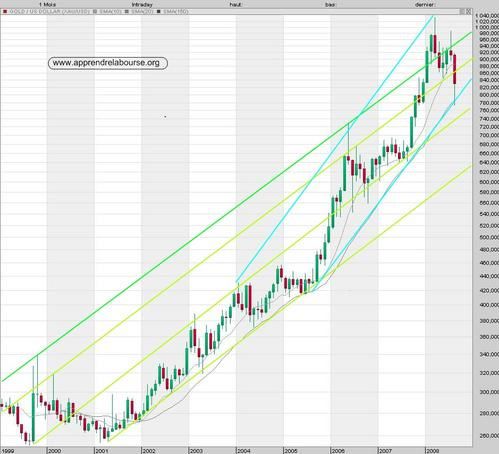499x454 pixels.
Task: Click the 2007 year label on time axis
Action: 385,451
